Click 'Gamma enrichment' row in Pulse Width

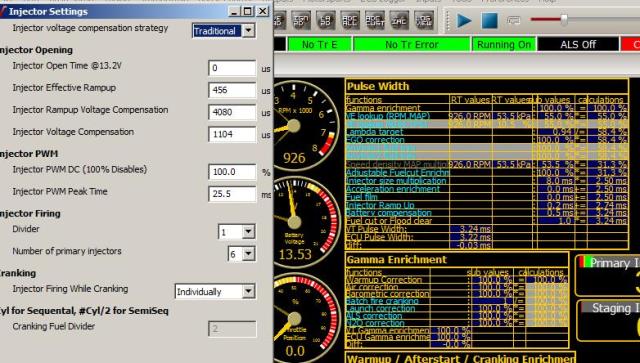click(486, 108)
